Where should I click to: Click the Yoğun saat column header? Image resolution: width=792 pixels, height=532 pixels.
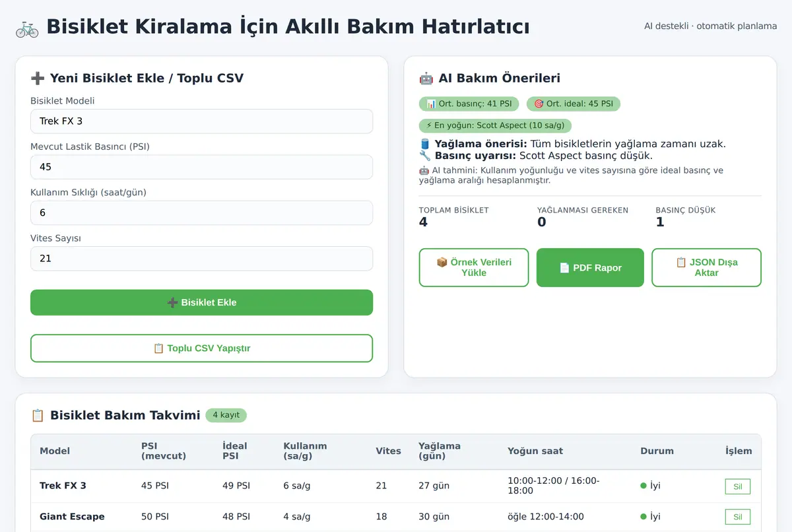point(535,451)
